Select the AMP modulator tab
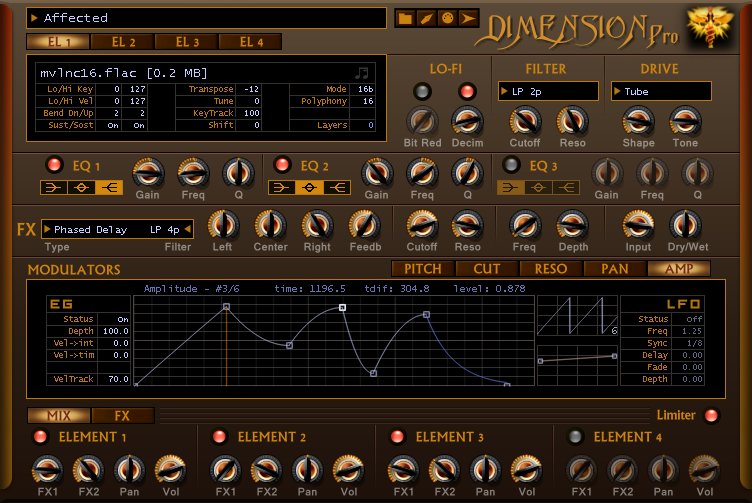 pos(679,269)
